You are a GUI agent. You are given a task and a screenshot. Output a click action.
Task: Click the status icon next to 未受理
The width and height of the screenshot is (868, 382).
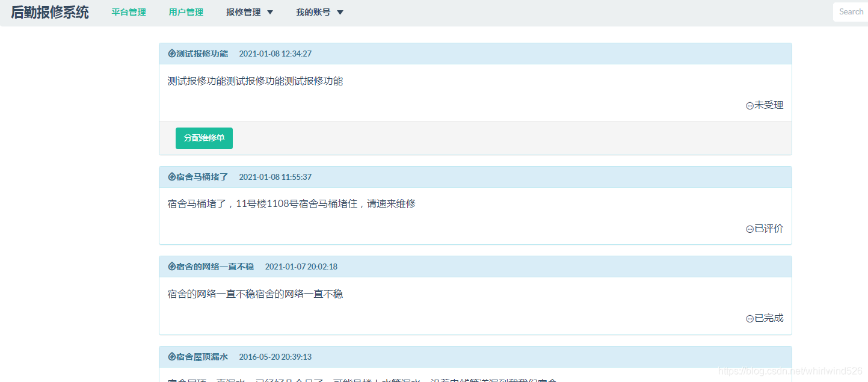pos(749,106)
